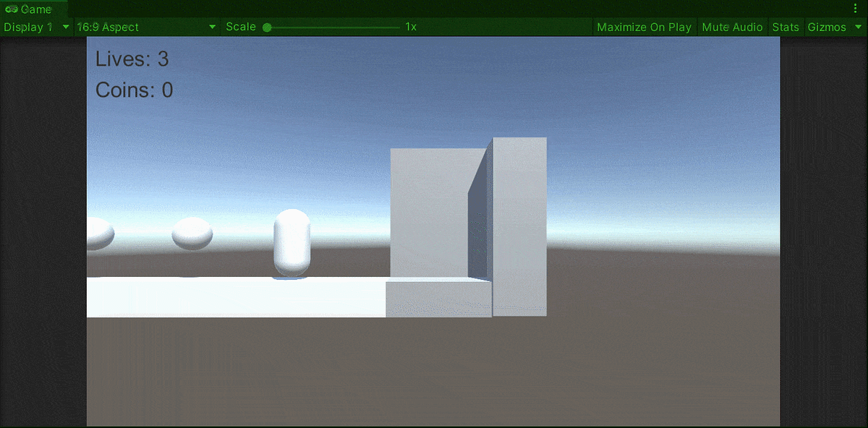The width and height of the screenshot is (868, 428).
Task: Open the Display 1 selector
Action: pyautogui.click(x=33, y=27)
